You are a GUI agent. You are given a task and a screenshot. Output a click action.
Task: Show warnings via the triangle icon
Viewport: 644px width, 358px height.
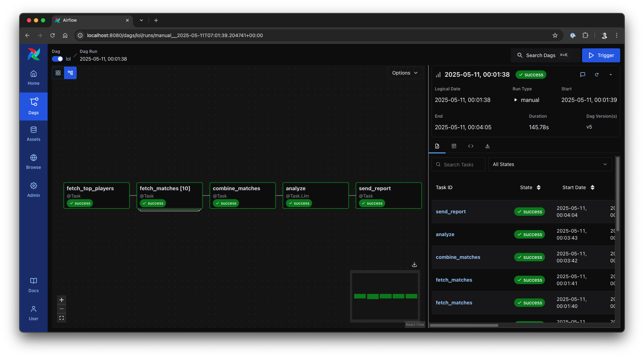pos(488,146)
